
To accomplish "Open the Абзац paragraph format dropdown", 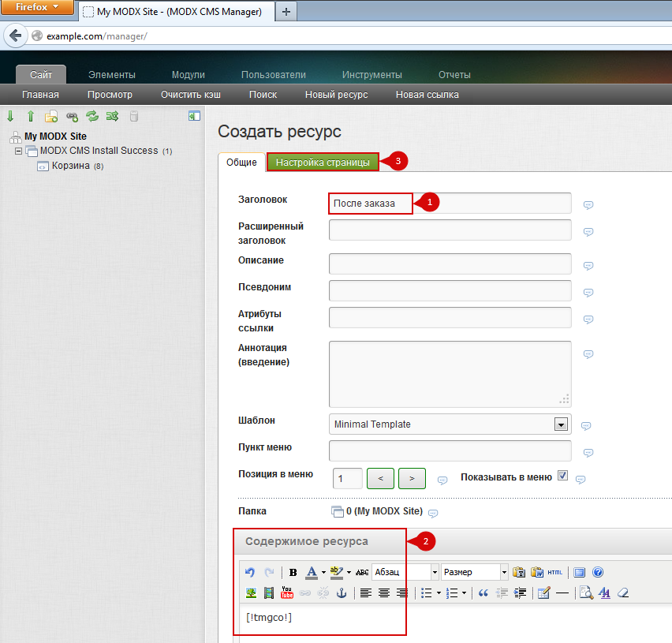I will click(x=434, y=572).
